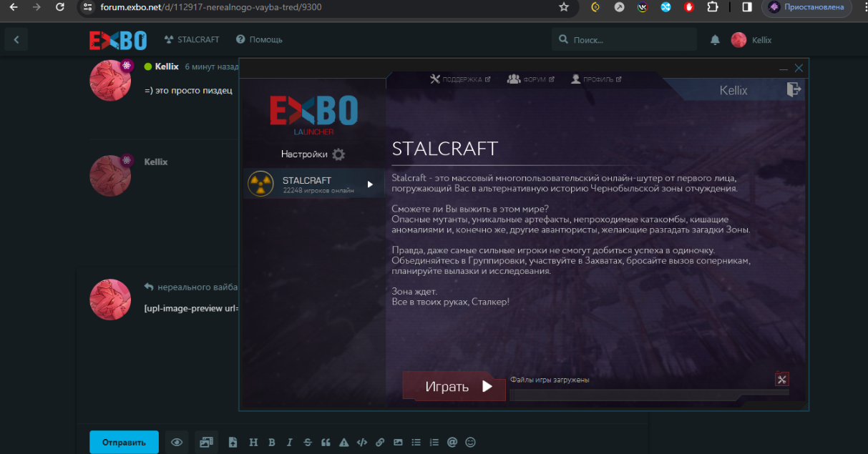Toggle post preview with the eye icon
The image size is (868, 454).
177,443
